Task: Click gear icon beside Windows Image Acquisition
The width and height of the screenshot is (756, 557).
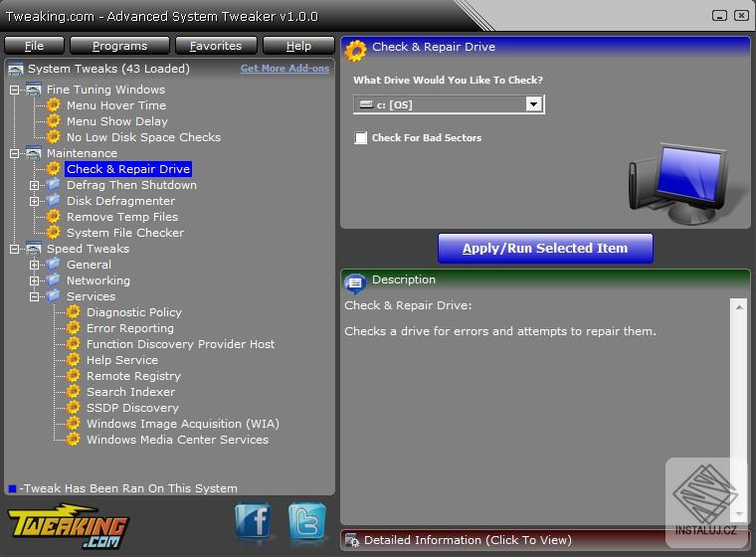Action: 73,424
